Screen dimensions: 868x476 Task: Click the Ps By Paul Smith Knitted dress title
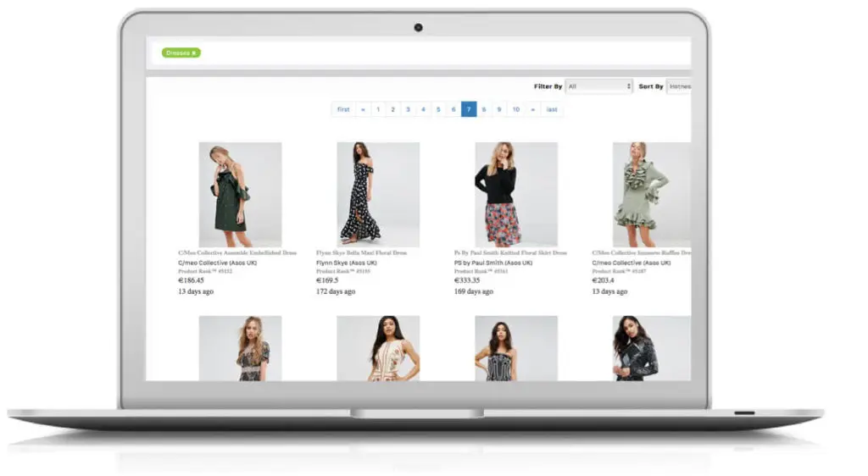coord(510,252)
